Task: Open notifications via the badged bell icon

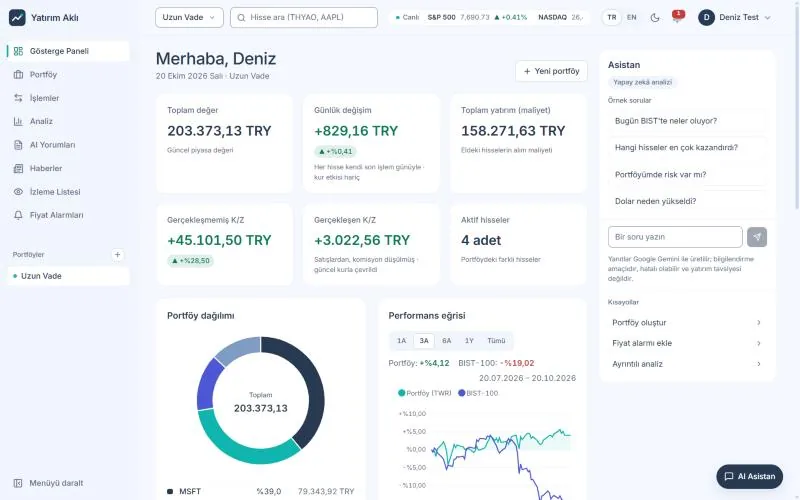Action: click(x=677, y=17)
